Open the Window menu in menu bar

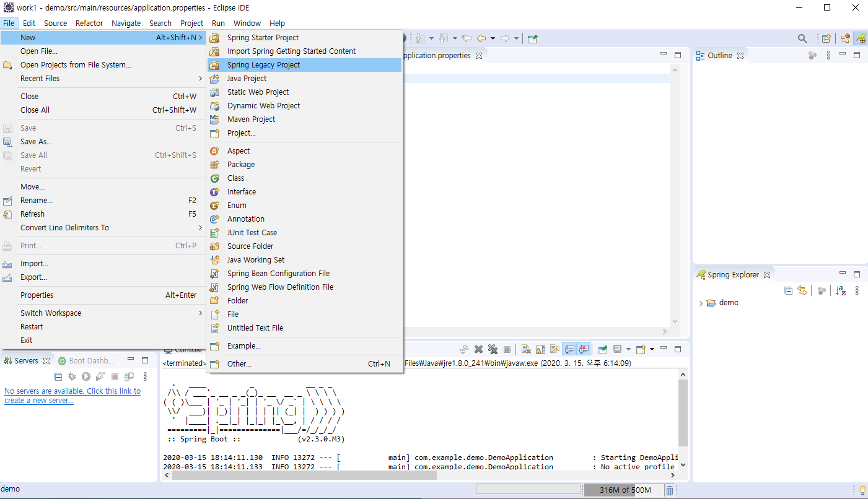(247, 23)
